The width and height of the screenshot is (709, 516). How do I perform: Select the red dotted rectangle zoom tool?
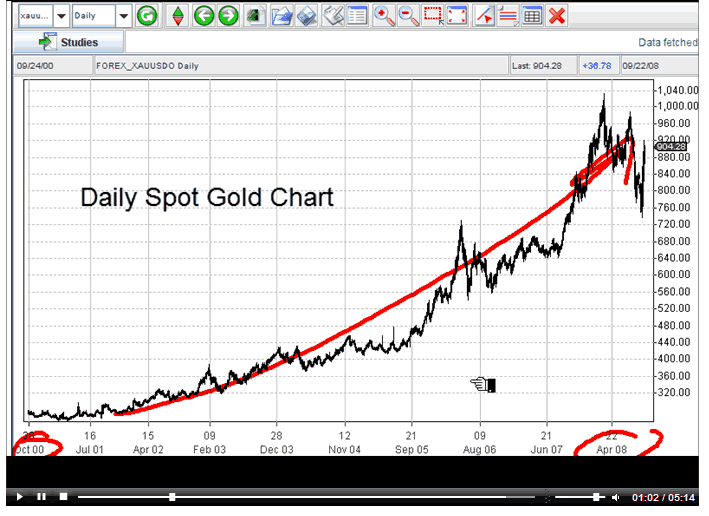(x=433, y=16)
